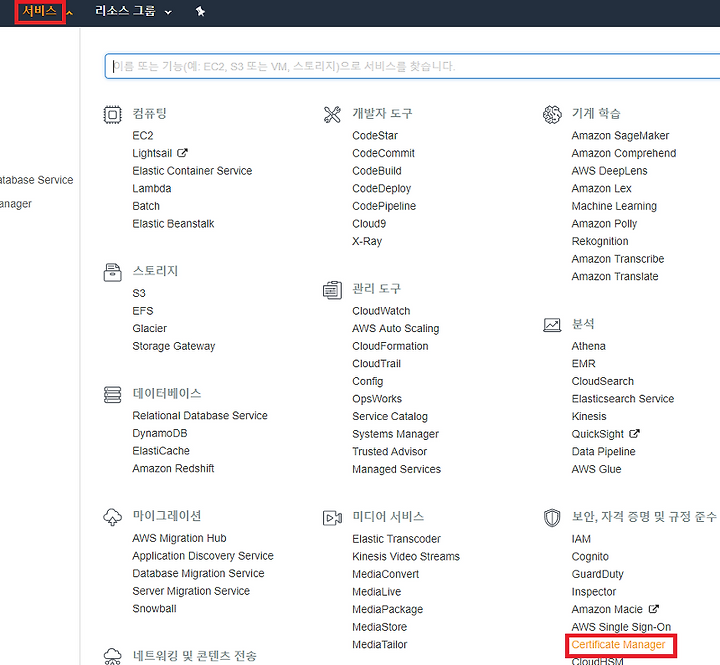The width and height of the screenshot is (720, 665).
Task: Click the security shield category icon
Action: (551, 518)
